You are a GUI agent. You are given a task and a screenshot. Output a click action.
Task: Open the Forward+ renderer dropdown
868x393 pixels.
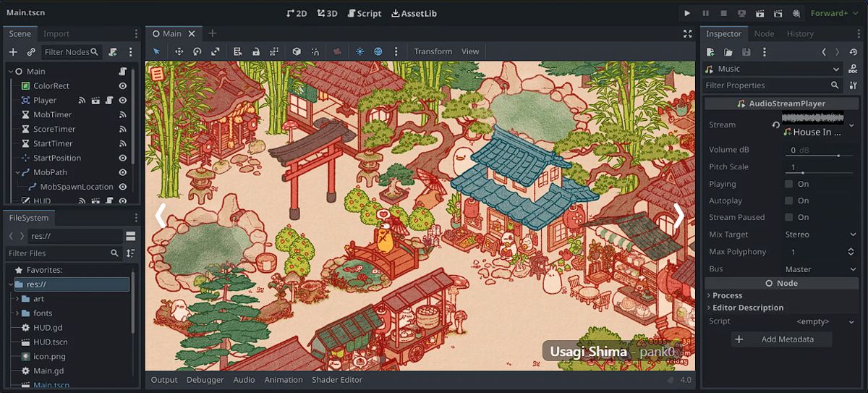pos(835,13)
